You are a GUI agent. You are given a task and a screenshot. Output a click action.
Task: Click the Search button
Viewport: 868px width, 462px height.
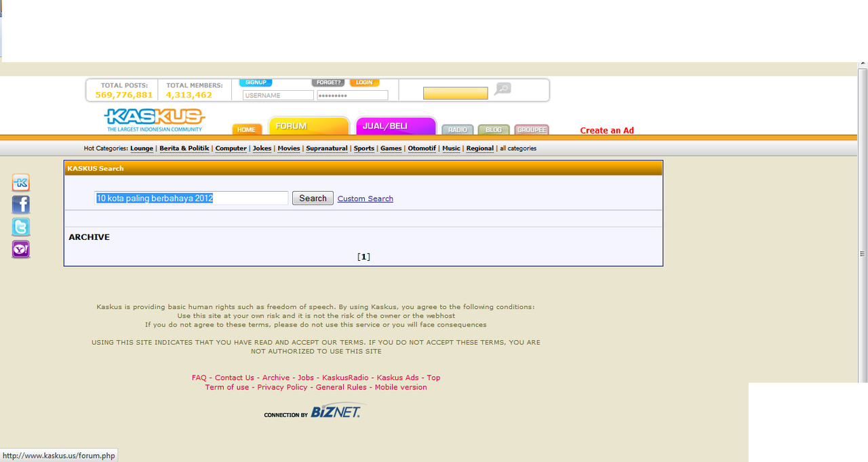click(313, 198)
